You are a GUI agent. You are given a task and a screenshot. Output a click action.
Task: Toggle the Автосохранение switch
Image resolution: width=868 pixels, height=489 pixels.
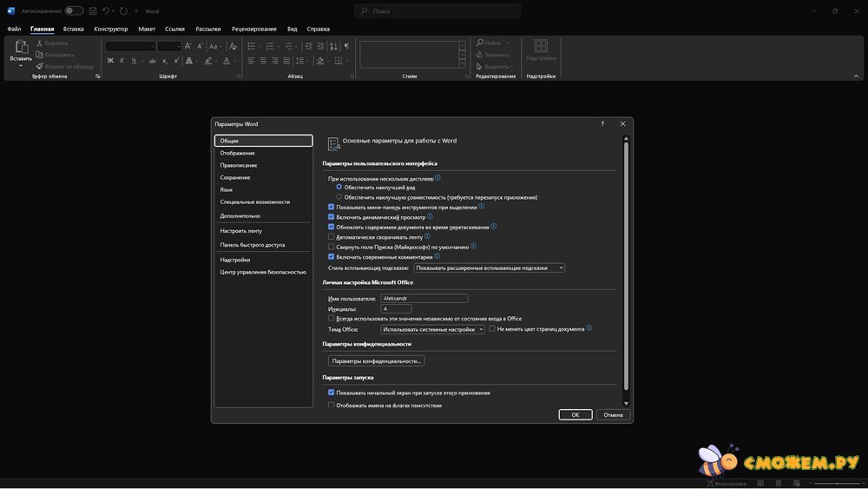74,11
